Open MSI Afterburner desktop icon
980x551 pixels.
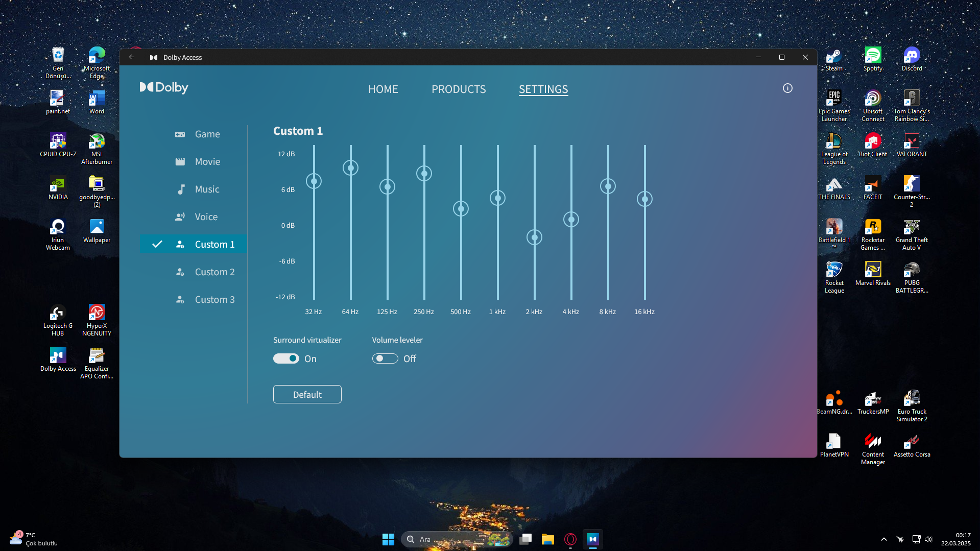coord(97,149)
